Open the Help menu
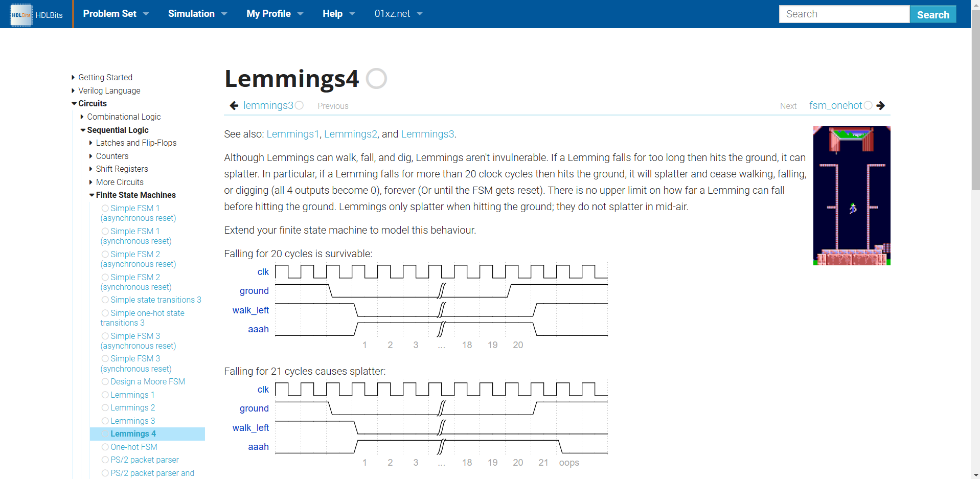 coord(338,14)
